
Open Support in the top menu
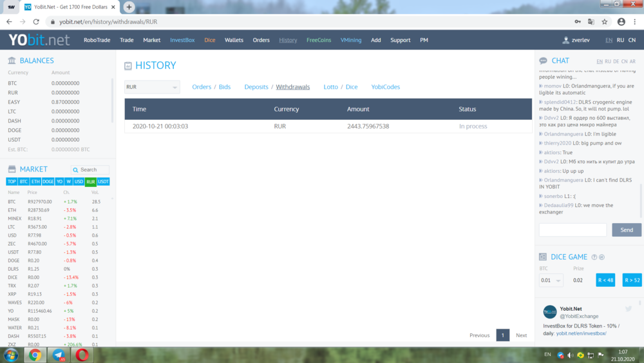[400, 40]
